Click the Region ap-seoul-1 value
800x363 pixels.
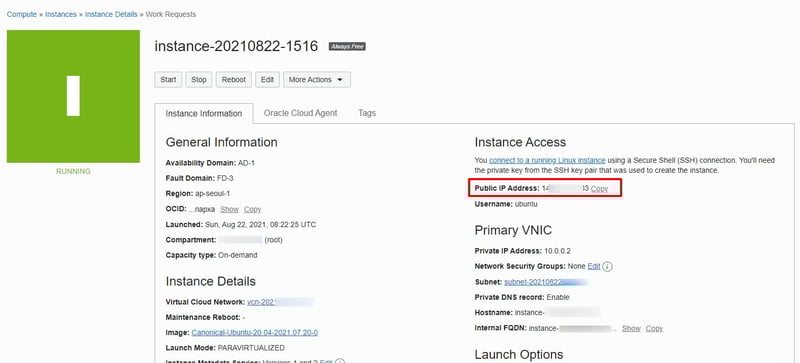pyautogui.click(x=212, y=194)
